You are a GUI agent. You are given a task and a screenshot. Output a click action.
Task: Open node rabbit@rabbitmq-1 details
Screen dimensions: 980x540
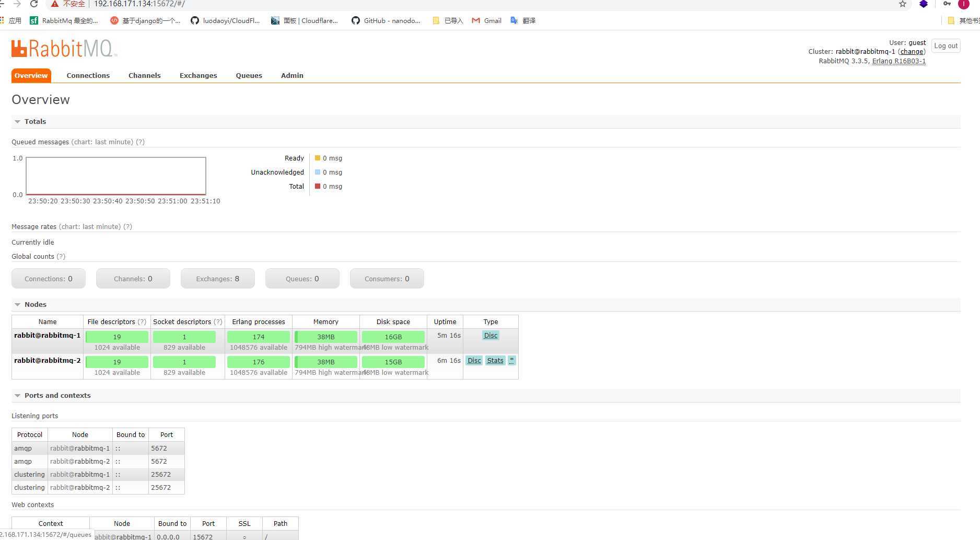coord(48,335)
